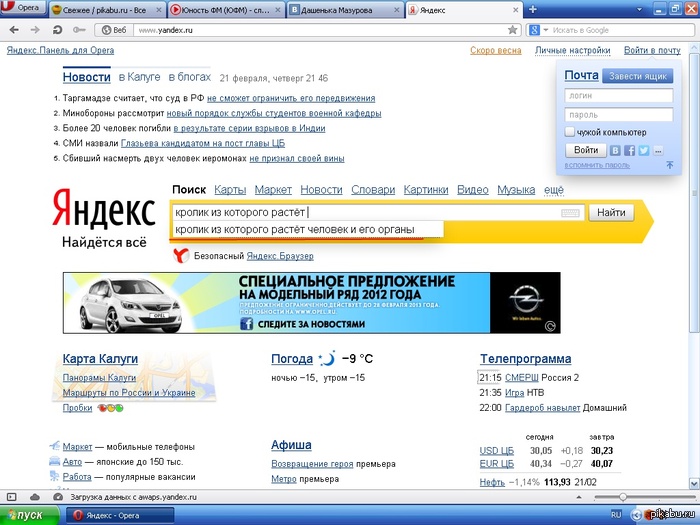The height and width of the screenshot is (525, 700).
Task: Open the Личные настройки link
Action: pyautogui.click(x=572, y=50)
